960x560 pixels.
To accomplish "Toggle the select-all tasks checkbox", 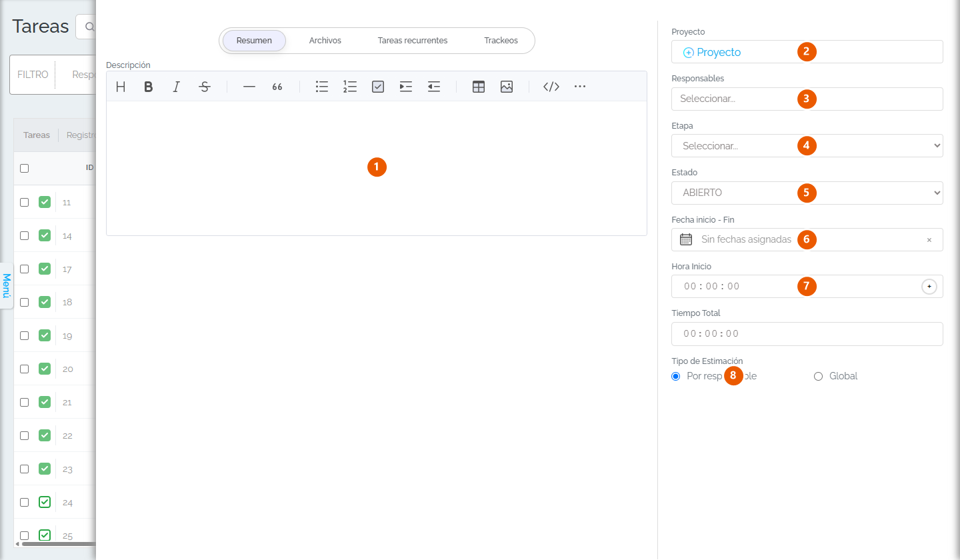I will pos(25,169).
